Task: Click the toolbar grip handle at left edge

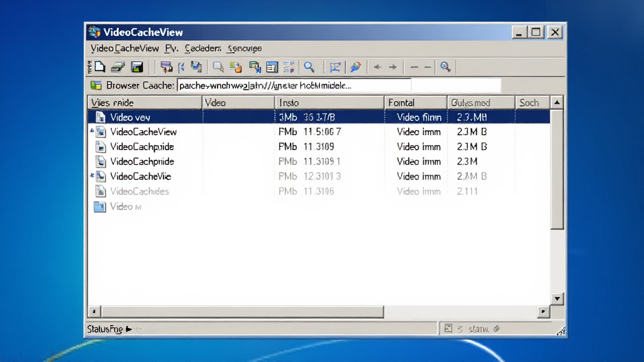Action: [89, 67]
